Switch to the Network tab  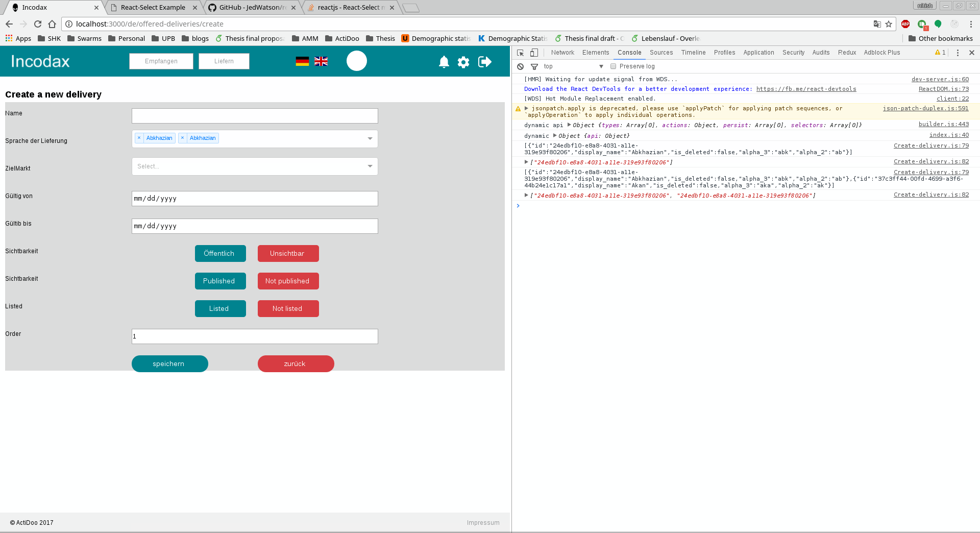tap(562, 53)
